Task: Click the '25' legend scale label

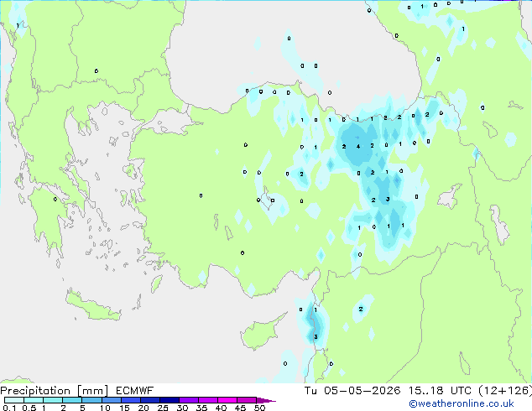Action: tap(163, 408)
